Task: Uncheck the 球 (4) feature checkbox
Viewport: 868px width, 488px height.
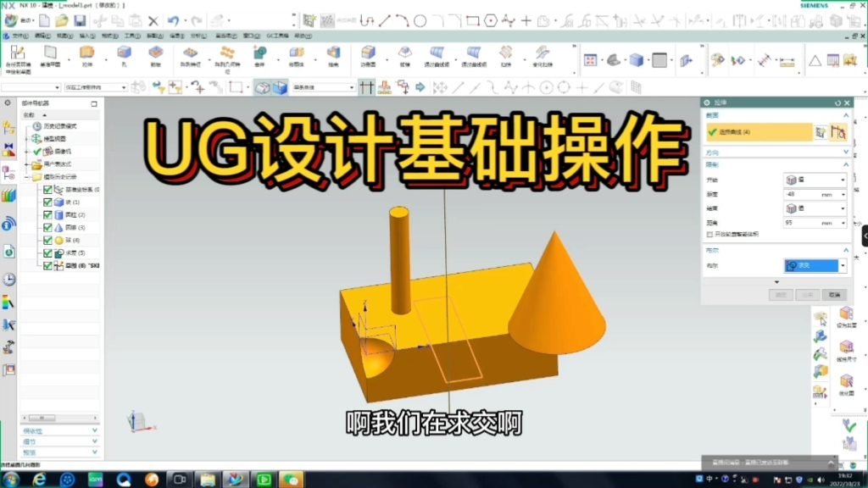Action: [47, 240]
